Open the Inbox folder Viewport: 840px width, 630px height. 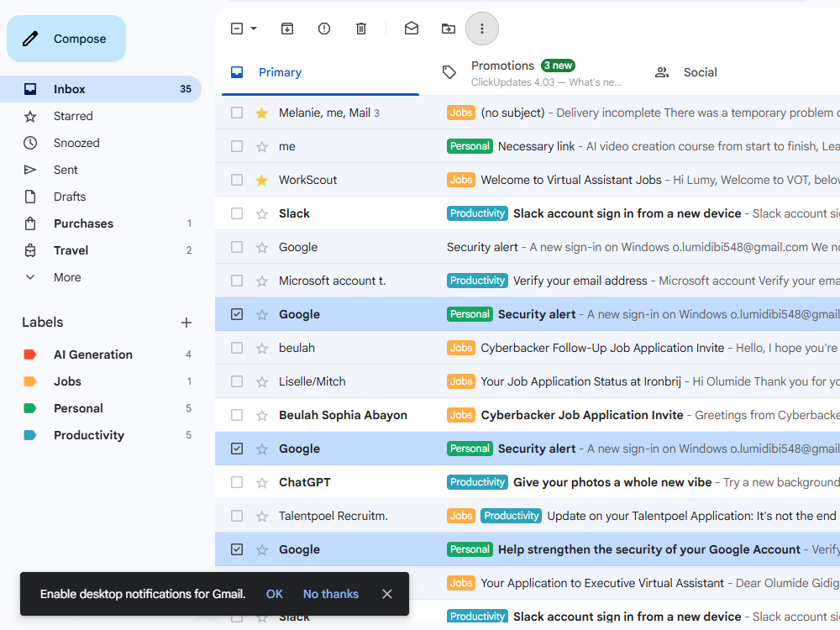101,89
